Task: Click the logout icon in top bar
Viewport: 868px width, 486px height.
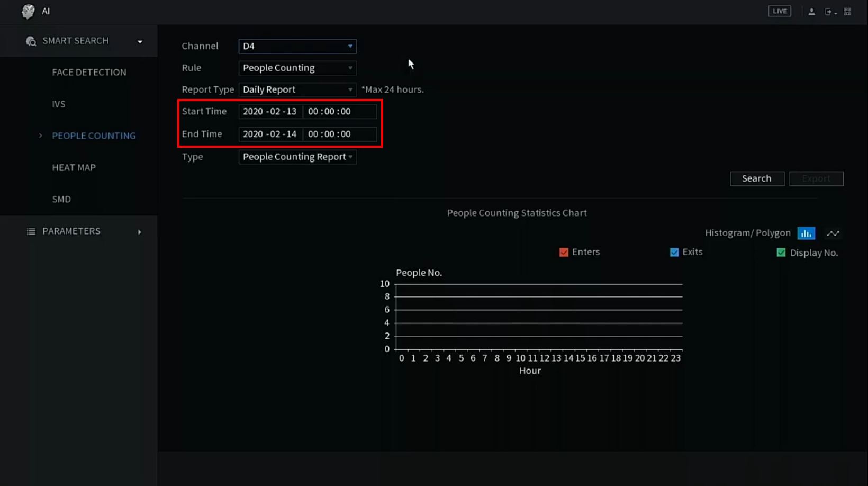Action: coord(830,12)
